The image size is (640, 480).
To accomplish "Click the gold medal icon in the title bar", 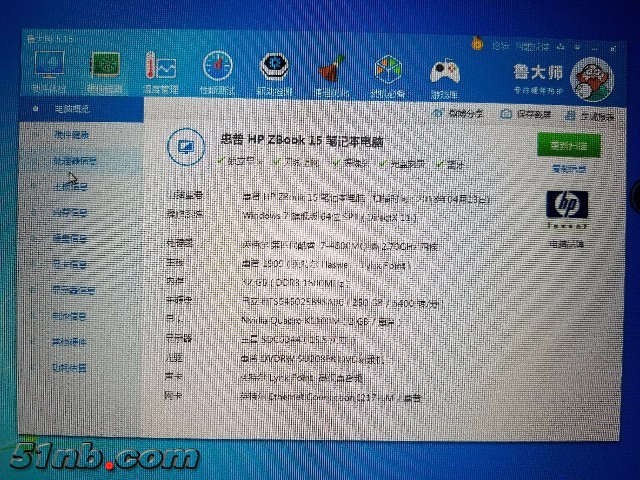I will tap(477, 43).
